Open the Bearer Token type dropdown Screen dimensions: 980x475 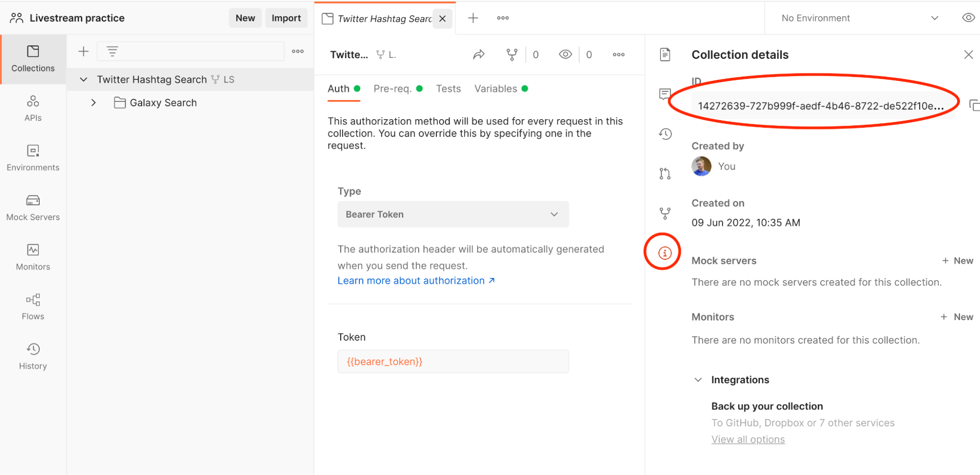click(x=453, y=214)
